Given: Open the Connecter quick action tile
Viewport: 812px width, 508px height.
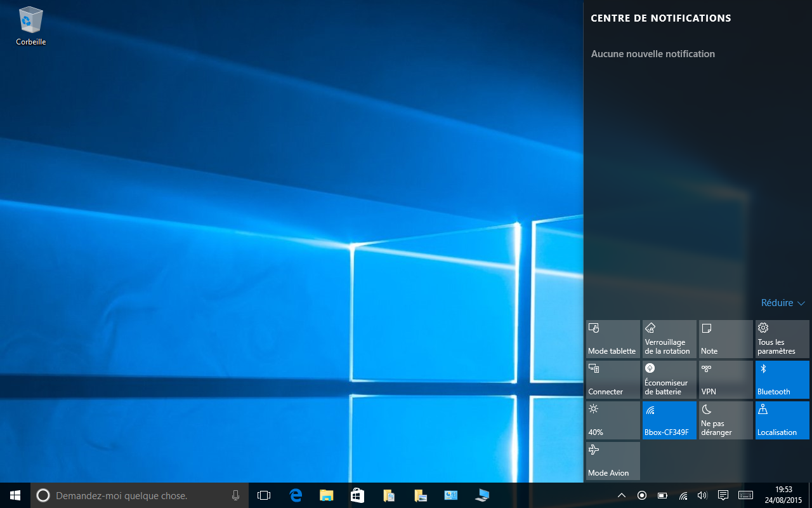Looking at the screenshot, I should (613, 380).
